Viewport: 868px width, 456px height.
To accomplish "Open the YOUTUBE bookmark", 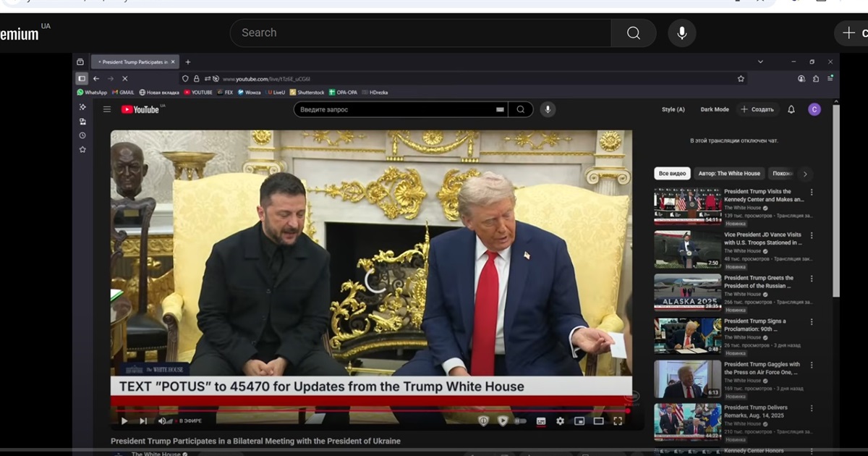I will pyautogui.click(x=198, y=93).
